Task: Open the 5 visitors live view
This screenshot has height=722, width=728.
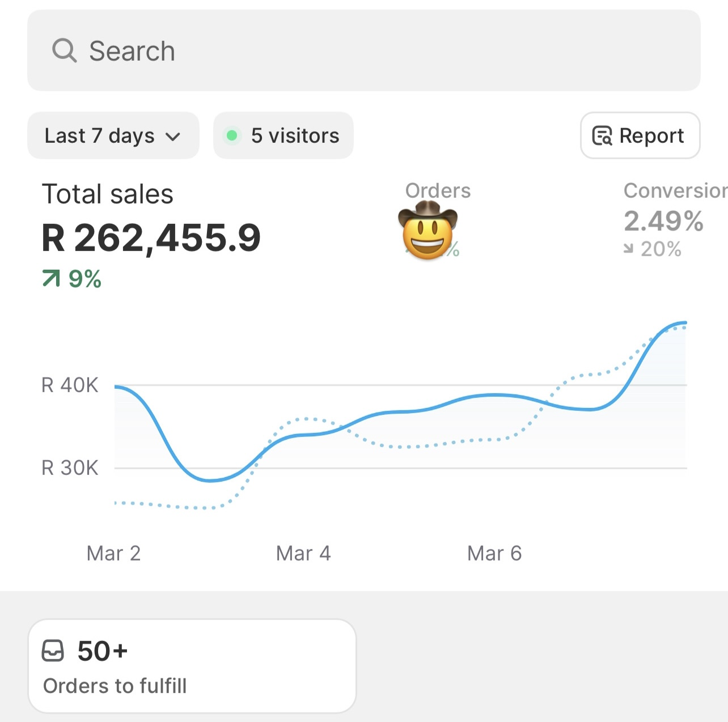Action: [x=283, y=135]
